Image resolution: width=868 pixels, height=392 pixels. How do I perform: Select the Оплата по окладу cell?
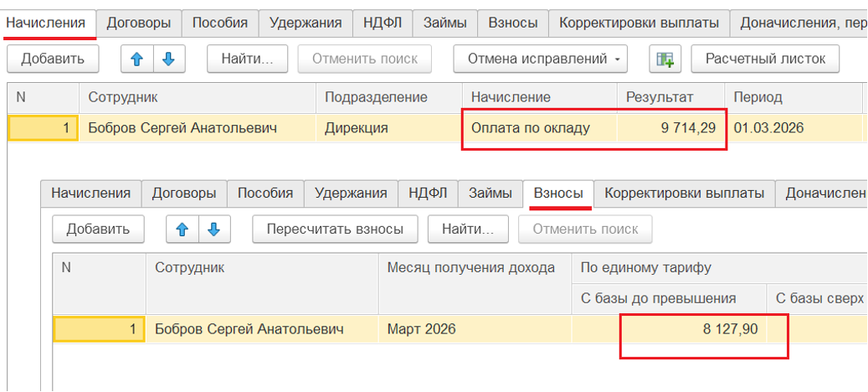[530, 128]
